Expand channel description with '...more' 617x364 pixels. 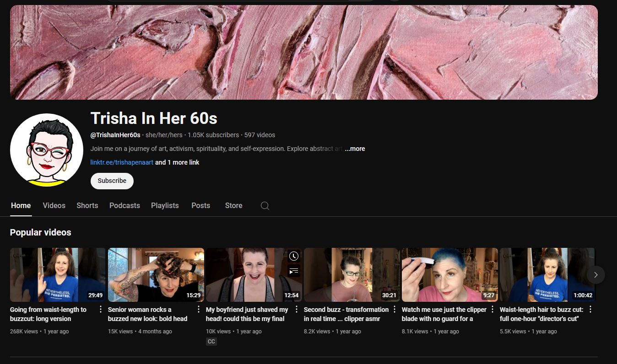[355, 149]
